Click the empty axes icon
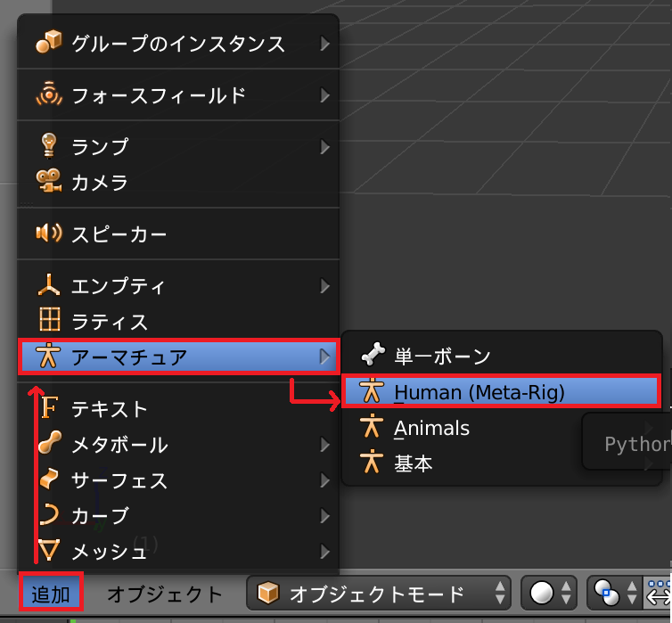The width and height of the screenshot is (672, 623). pyautogui.click(x=49, y=285)
